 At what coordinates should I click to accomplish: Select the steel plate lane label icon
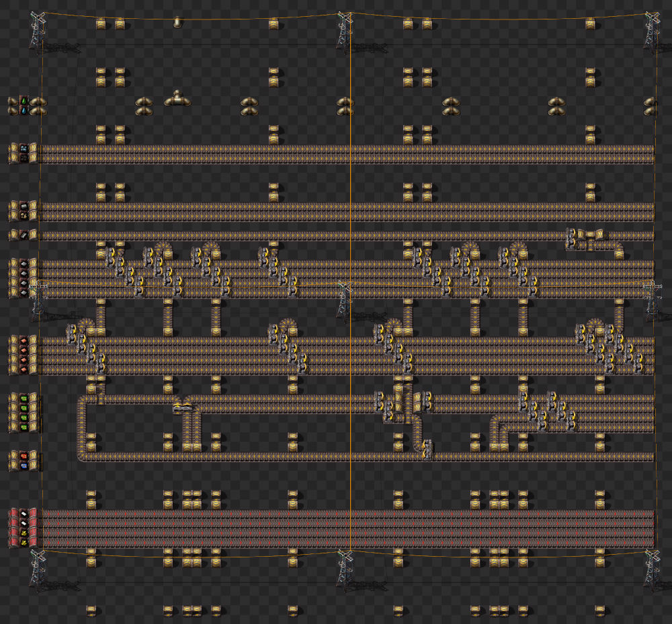click(24, 235)
